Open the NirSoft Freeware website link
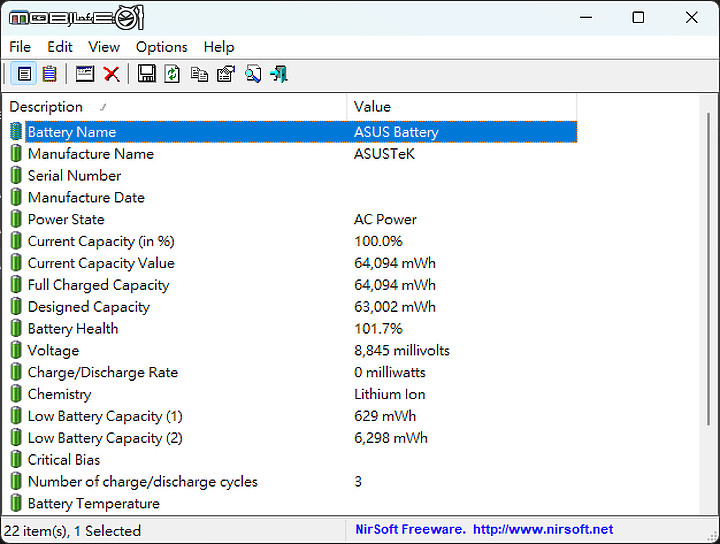The image size is (720, 544). 484,529
